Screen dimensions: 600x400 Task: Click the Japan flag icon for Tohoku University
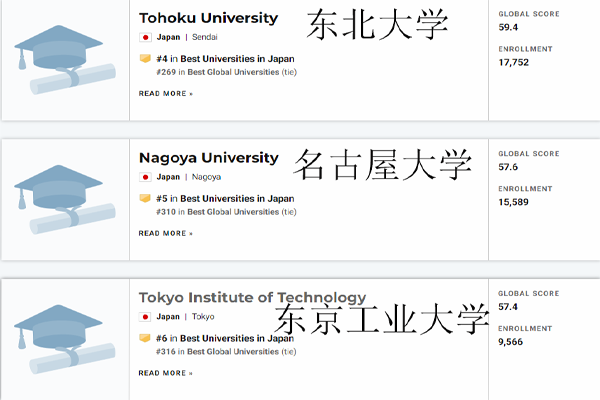[145, 37]
